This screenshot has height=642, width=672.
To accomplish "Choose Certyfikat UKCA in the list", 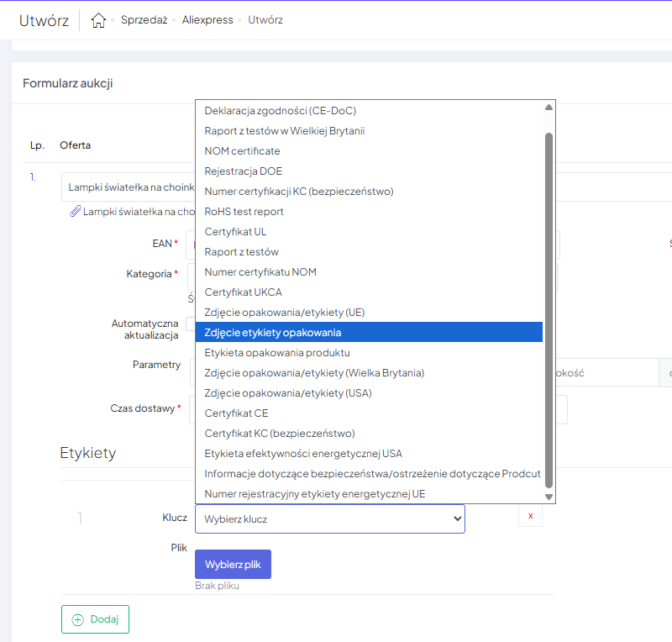I will 244,292.
